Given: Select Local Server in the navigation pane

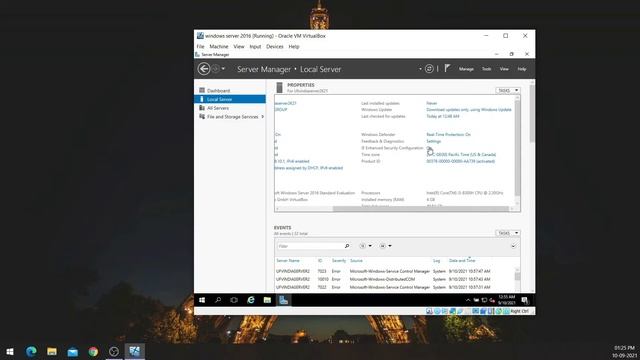Looking at the screenshot, I should coord(230,99).
